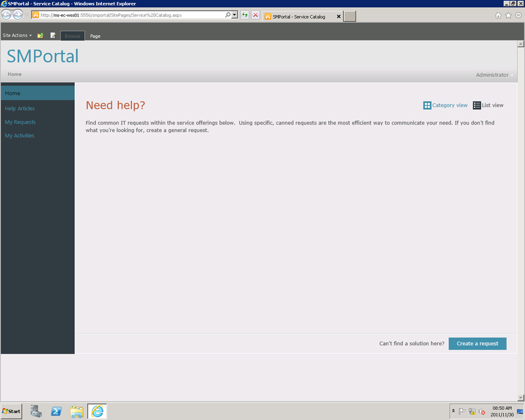
Task: Expand the Site Actions dropdown
Action: pos(17,36)
